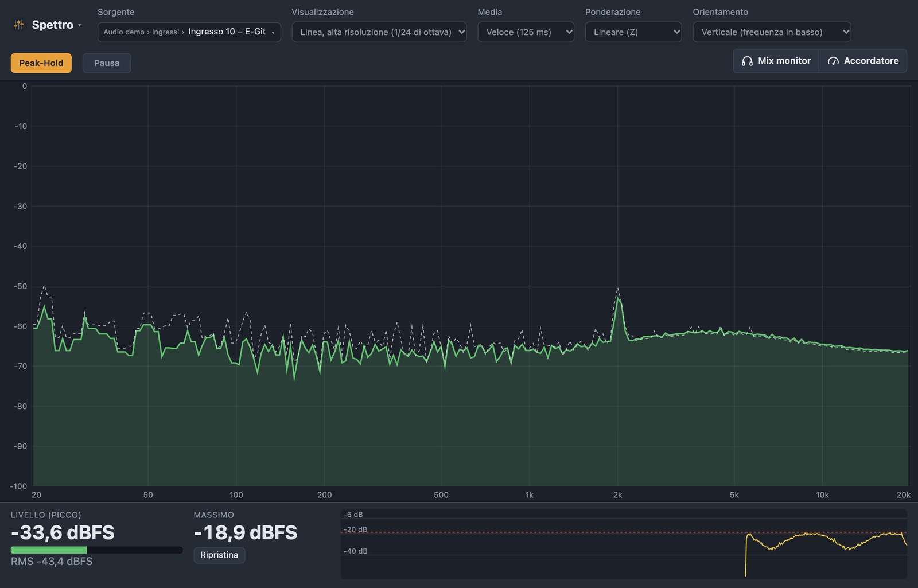Open the Sorgente source selector Ingresso 10 – E-Git
Viewport: 918px width, 588px height.
point(189,32)
